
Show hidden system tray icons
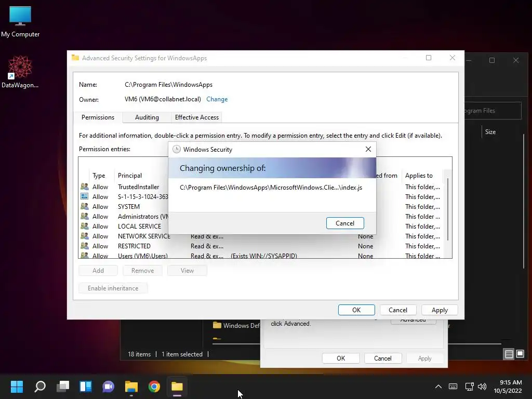click(438, 387)
